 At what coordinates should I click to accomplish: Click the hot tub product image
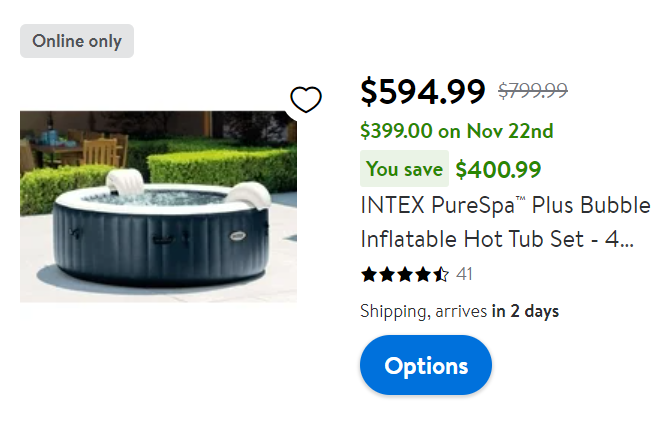(158, 206)
